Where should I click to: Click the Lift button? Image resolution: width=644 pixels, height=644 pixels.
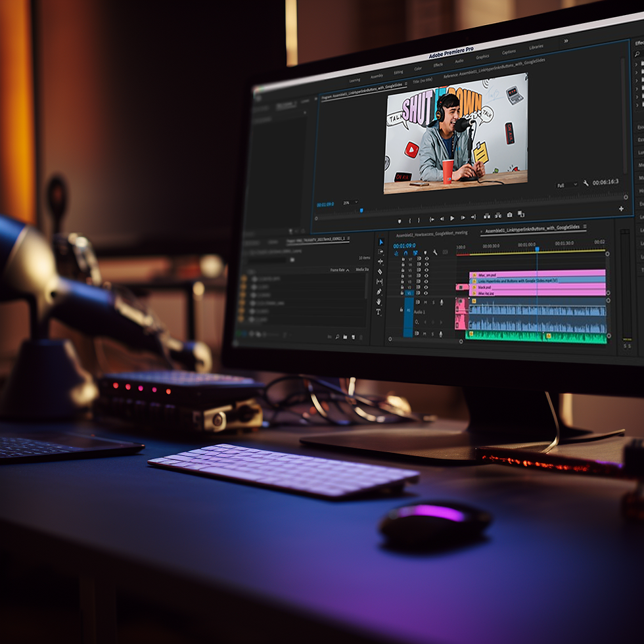tap(487, 216)
